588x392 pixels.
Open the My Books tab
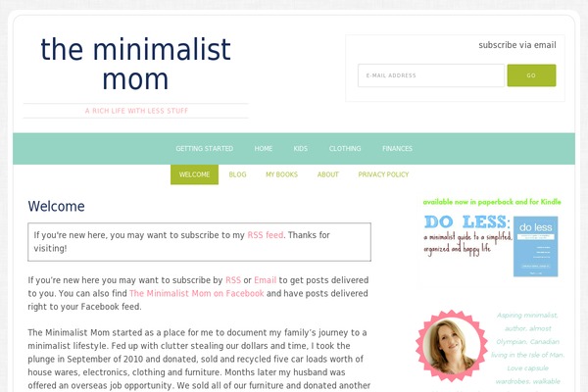281,174
